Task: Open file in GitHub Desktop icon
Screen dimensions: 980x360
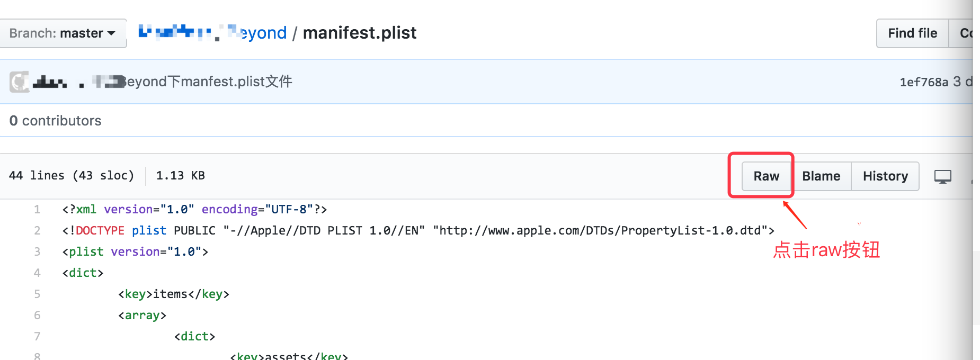Action: tap(942, 176)
